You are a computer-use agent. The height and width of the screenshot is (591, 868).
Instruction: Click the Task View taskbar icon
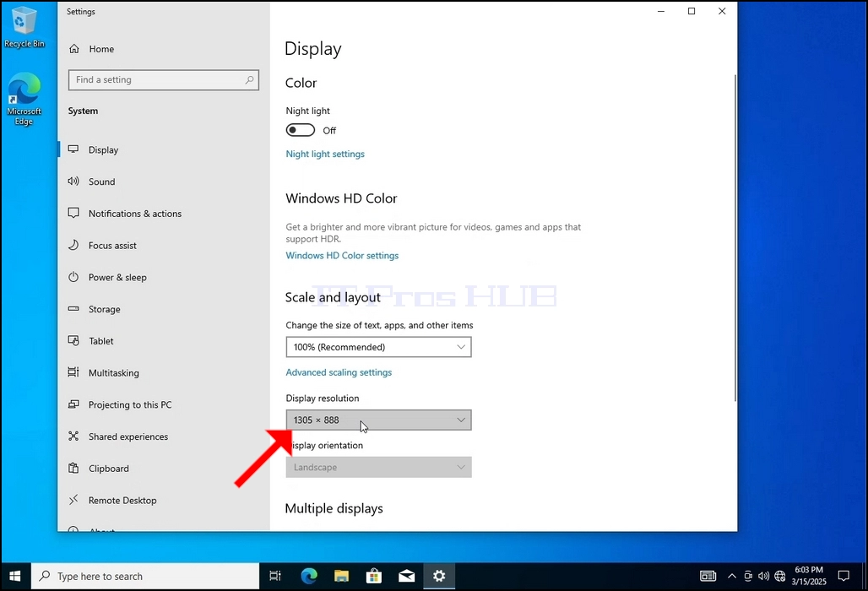tap(275, 576)
